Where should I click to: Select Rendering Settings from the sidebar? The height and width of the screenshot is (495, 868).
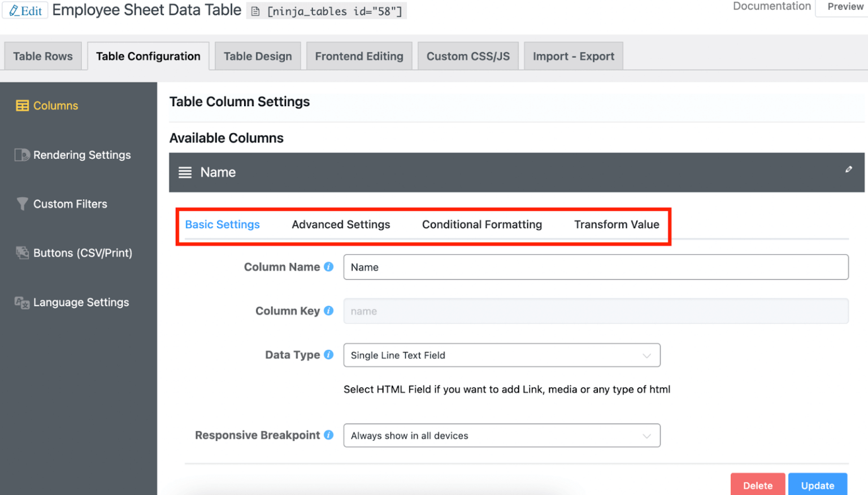(82, 155)
